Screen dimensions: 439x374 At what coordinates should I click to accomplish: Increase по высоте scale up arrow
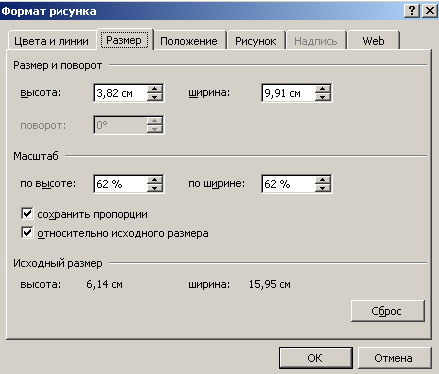point(155,180)
